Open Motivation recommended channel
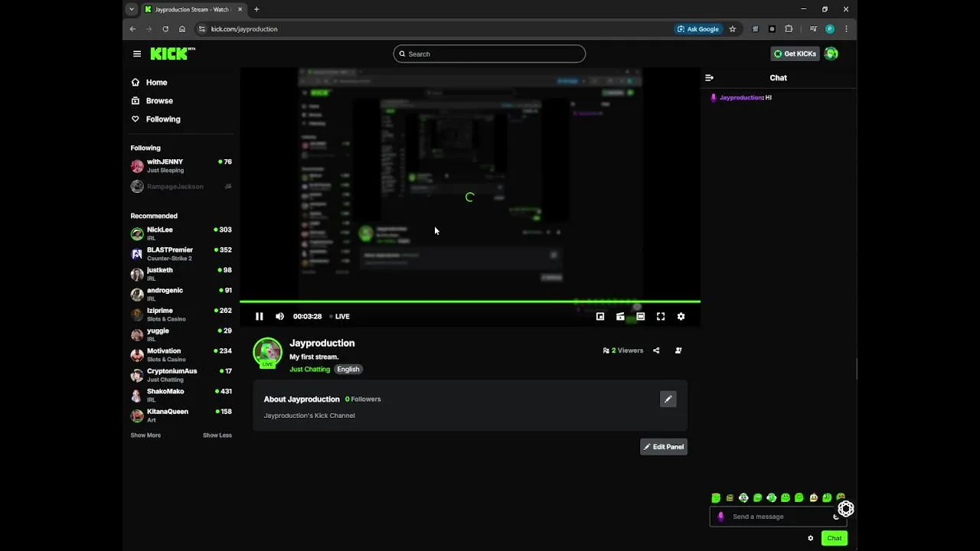The image size is (980, 551). tap(181, 354)
